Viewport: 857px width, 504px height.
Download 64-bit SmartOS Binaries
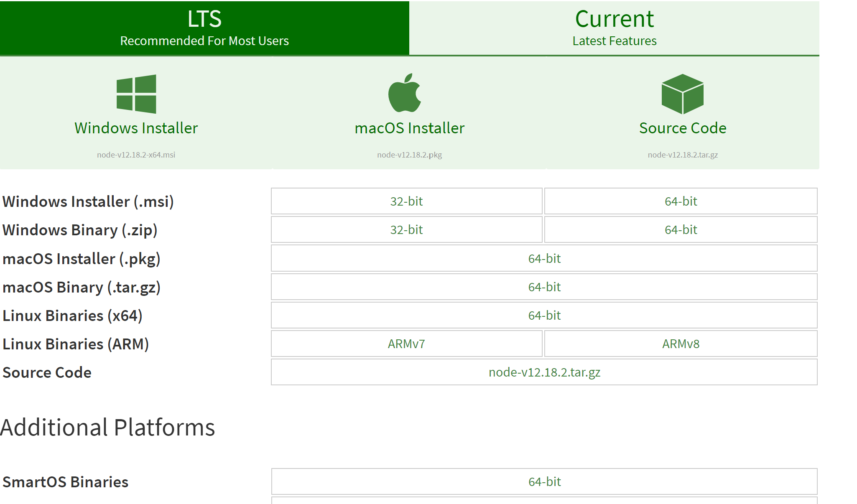point(544,482)
